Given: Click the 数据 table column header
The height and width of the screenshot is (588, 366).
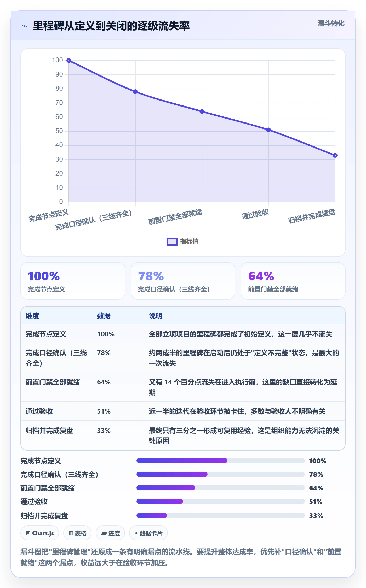Looking at the screenshot, I should click(x=104, y=316).
